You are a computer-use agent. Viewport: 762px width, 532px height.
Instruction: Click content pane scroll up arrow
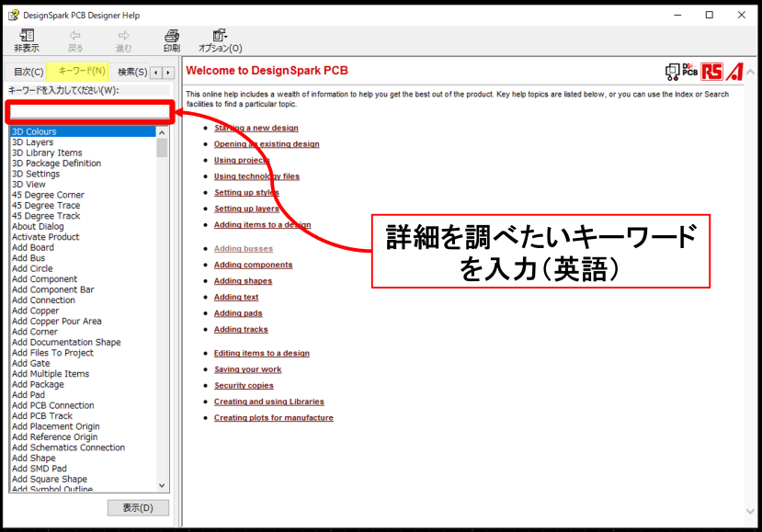pyautogui.click(x=750, y=72)
